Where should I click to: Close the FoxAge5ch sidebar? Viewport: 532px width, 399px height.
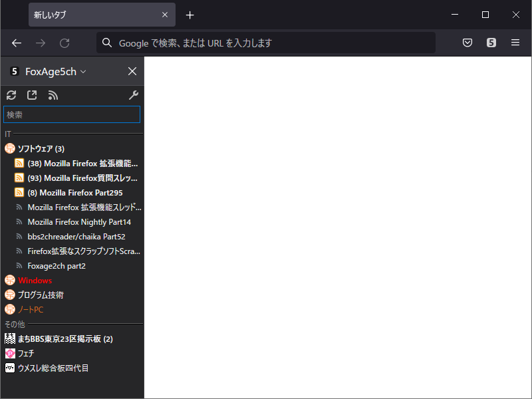pyautogui.click(x=132, y=71)
